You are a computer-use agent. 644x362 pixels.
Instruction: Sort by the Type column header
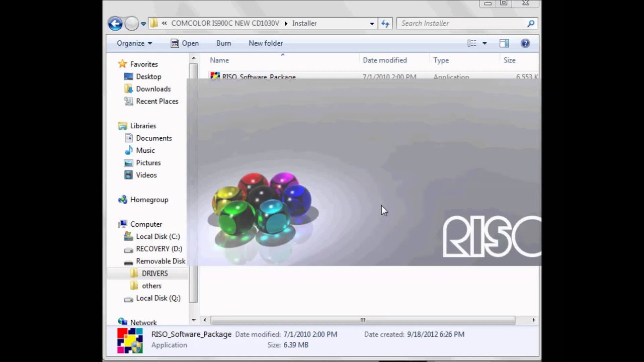click(x=441, y=60)
